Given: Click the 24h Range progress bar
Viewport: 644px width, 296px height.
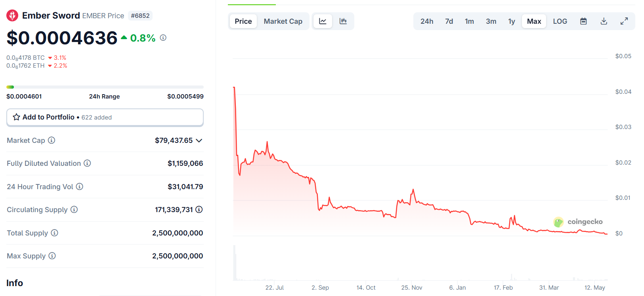Looking at the screenshot, I should [x=105, y=87].
